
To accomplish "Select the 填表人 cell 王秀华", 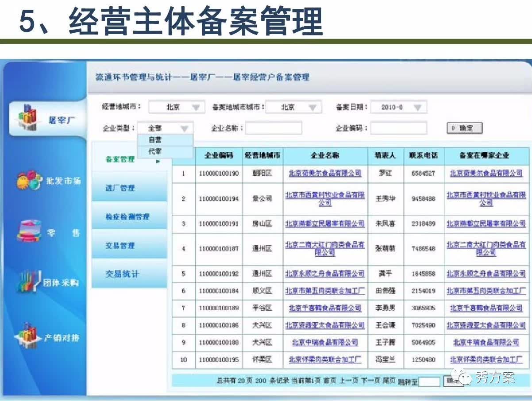I will [385, 199].
